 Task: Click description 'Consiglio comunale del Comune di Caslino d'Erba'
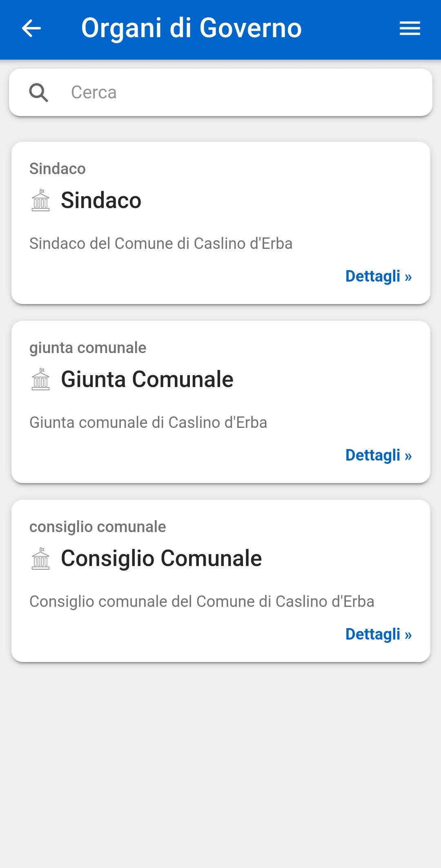[202, 602]
